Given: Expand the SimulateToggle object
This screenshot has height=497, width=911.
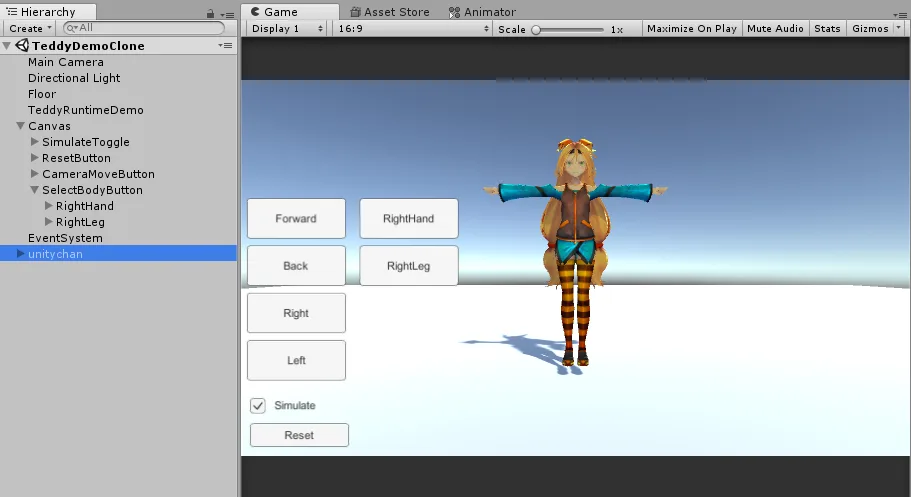Looking at the screenshot, I should 34,141.
